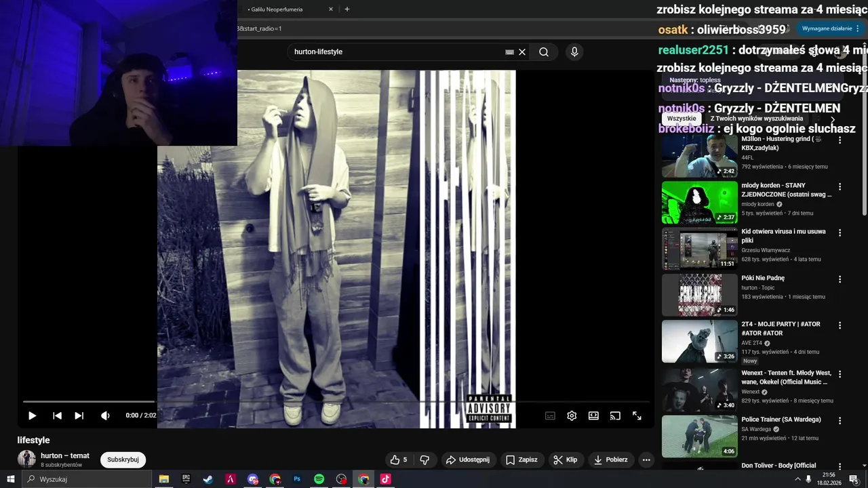Show hidden system tray icons

click(x=797, y=479)
